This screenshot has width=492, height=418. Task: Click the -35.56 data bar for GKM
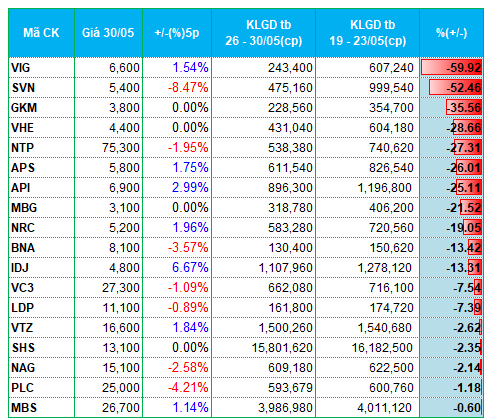tap(464, 108)
